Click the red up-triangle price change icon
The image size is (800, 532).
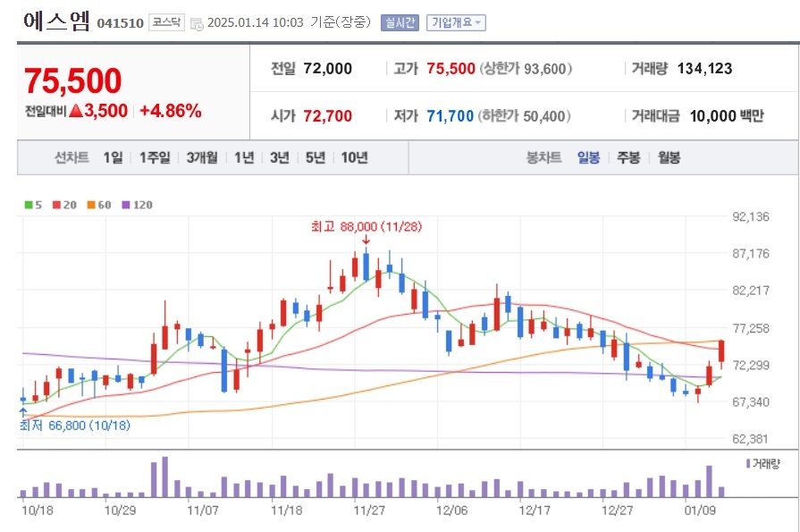75,110
